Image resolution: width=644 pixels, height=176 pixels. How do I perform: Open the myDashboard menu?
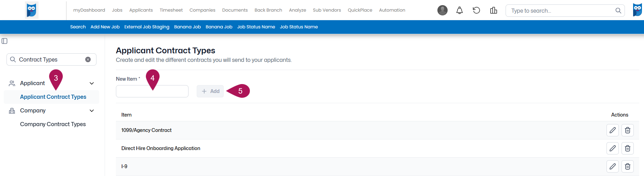(89, 10)
